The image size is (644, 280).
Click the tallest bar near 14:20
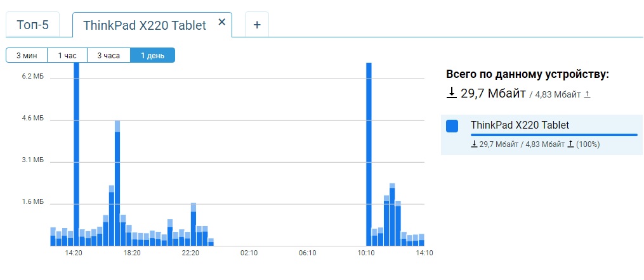tap(76, 152)
